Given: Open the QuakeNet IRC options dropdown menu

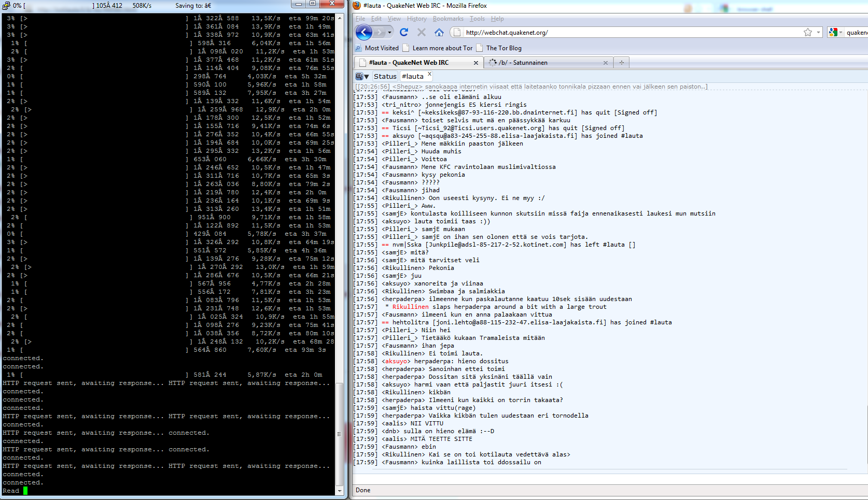Looking at the screenshot, I should pos(362,76).
